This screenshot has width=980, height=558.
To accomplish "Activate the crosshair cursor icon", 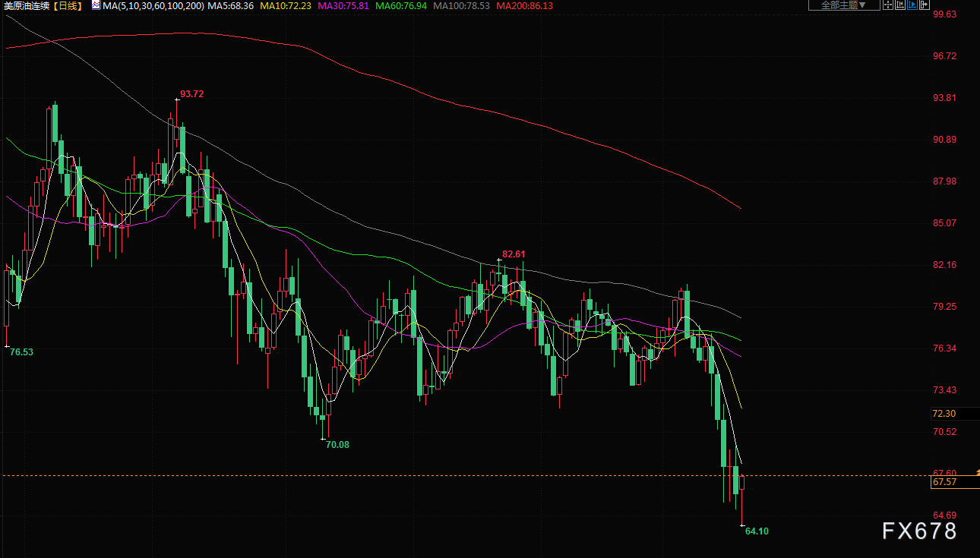I will 887,5.
